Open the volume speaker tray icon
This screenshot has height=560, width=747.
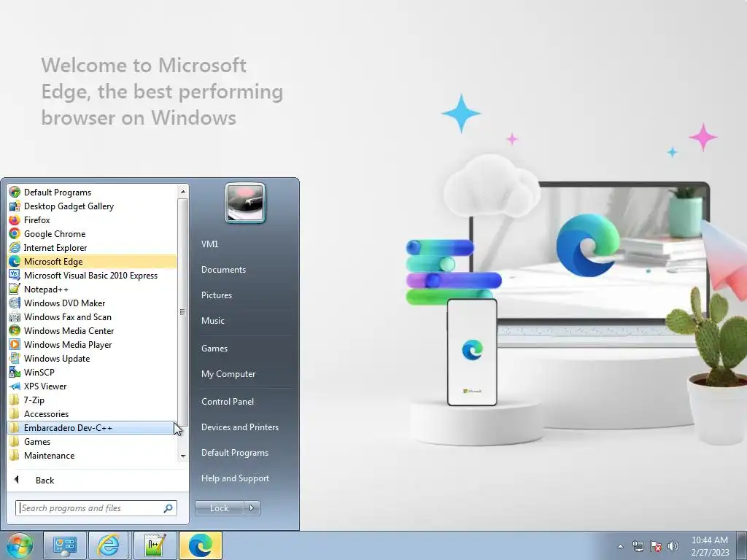[x=673, y=546]
